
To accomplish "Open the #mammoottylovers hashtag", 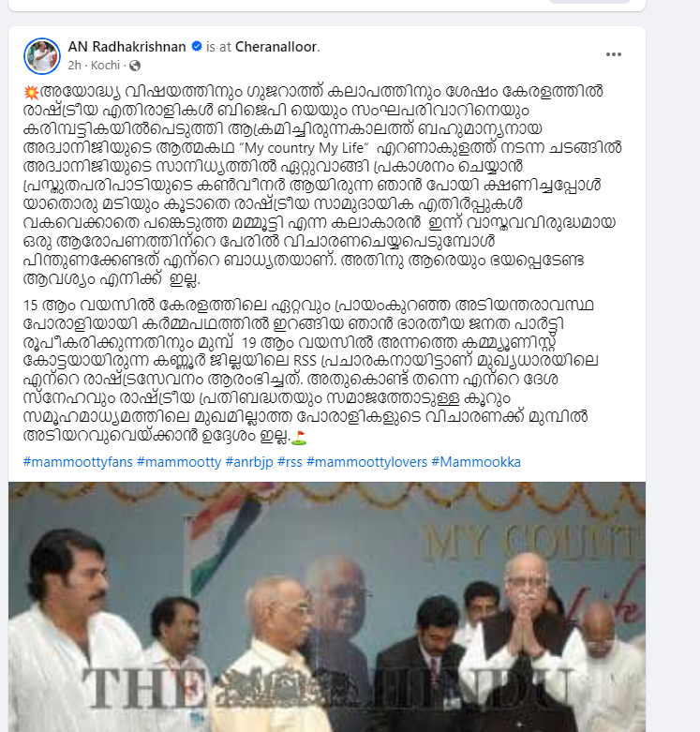I will click(x=366, y=462).
